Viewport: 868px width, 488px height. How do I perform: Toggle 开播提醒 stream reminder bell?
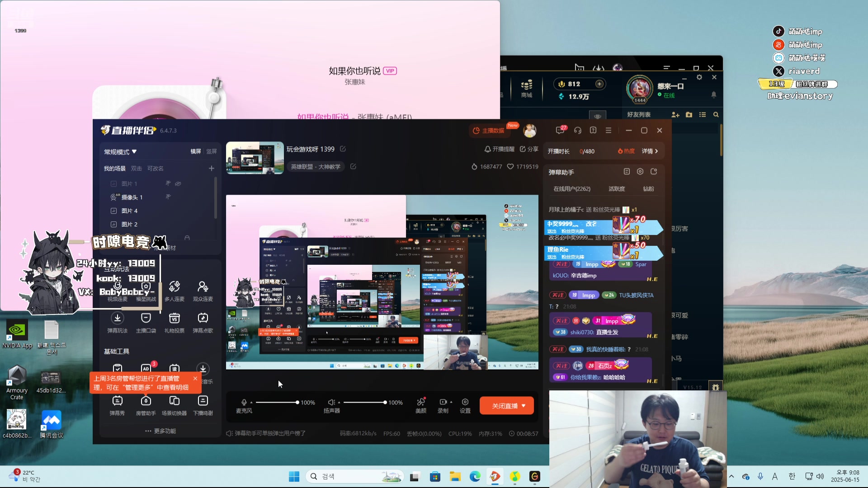pos(500,149)
